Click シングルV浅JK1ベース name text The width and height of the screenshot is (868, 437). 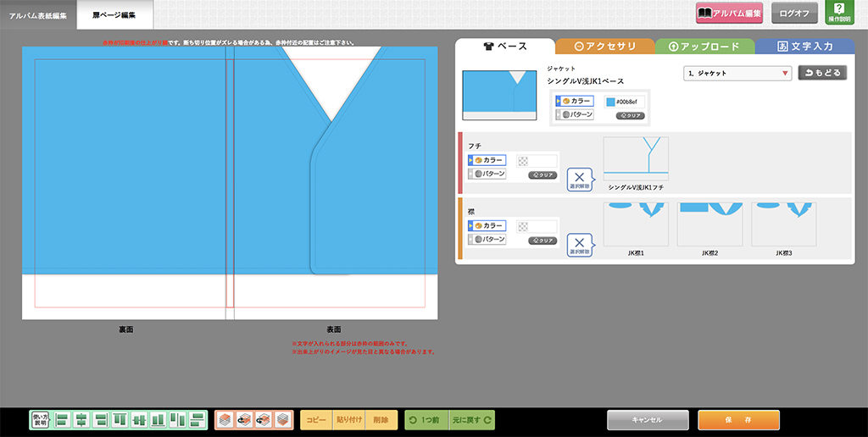point(586,81)
